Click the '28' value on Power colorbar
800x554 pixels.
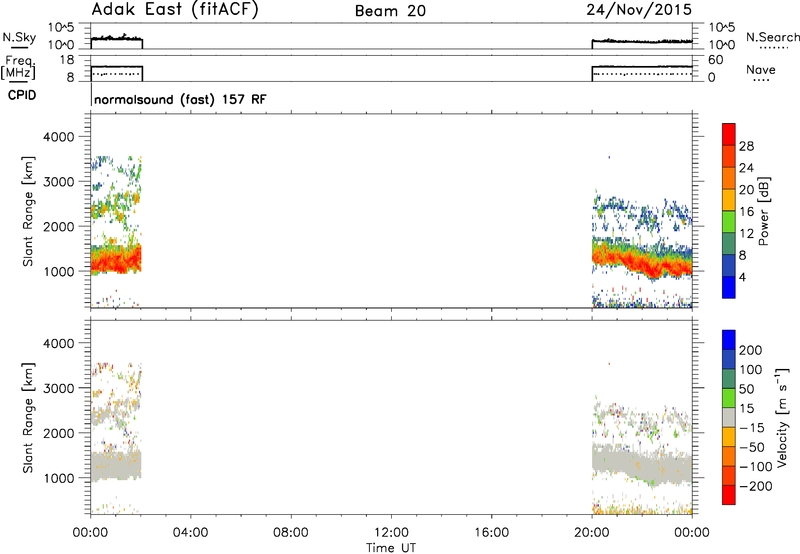(x=746, y=146)
